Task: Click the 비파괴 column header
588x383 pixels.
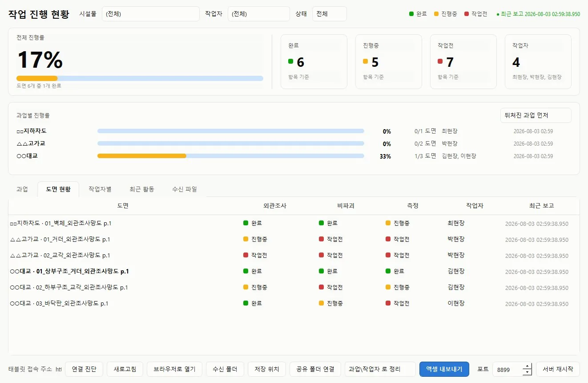Action: click(346, 206)
